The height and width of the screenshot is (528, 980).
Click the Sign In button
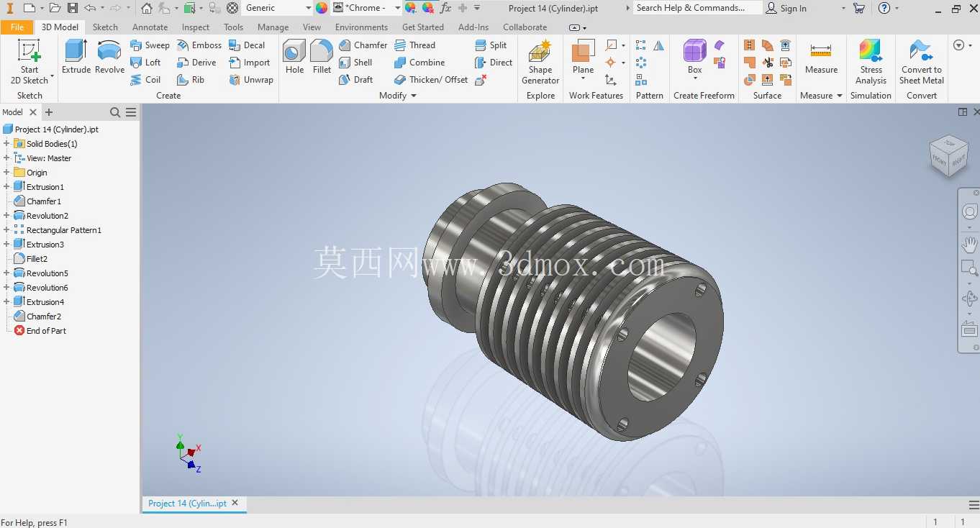[x=786, y=8]
